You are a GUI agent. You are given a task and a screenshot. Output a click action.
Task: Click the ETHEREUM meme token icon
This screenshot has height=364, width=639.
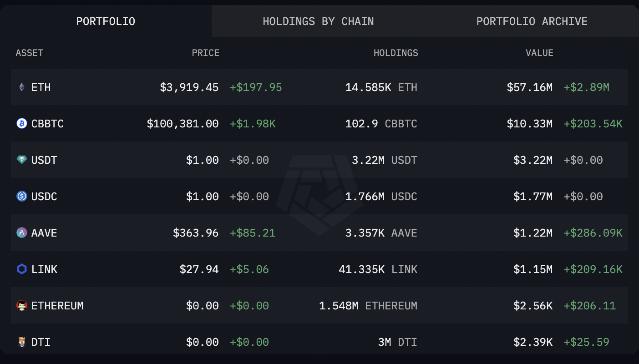(x=22, y=305)
